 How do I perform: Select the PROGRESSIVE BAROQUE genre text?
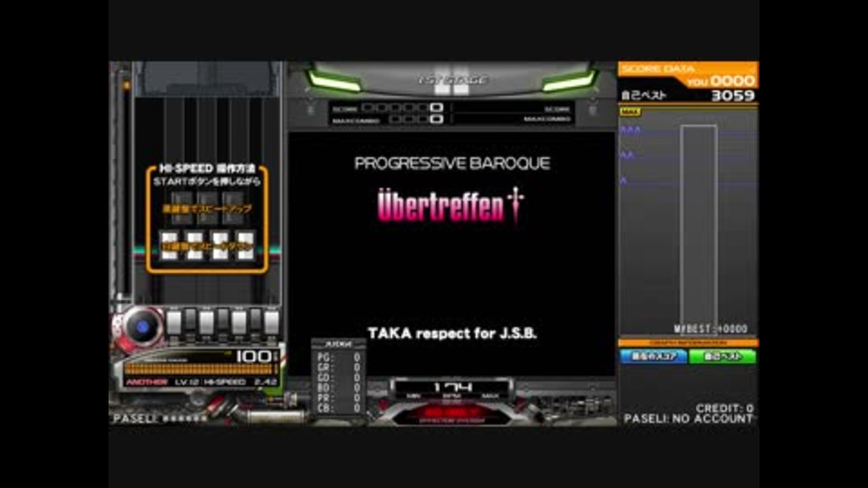452,164
